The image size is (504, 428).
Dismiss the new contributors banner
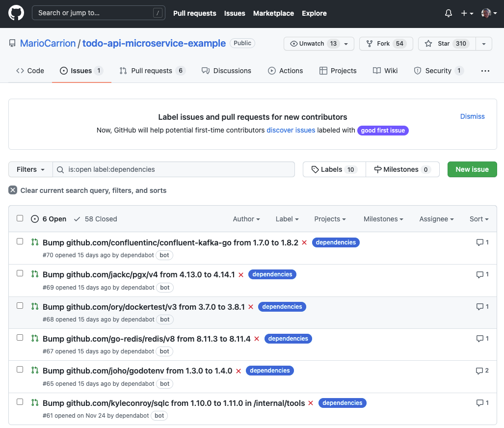pos(472,116)
